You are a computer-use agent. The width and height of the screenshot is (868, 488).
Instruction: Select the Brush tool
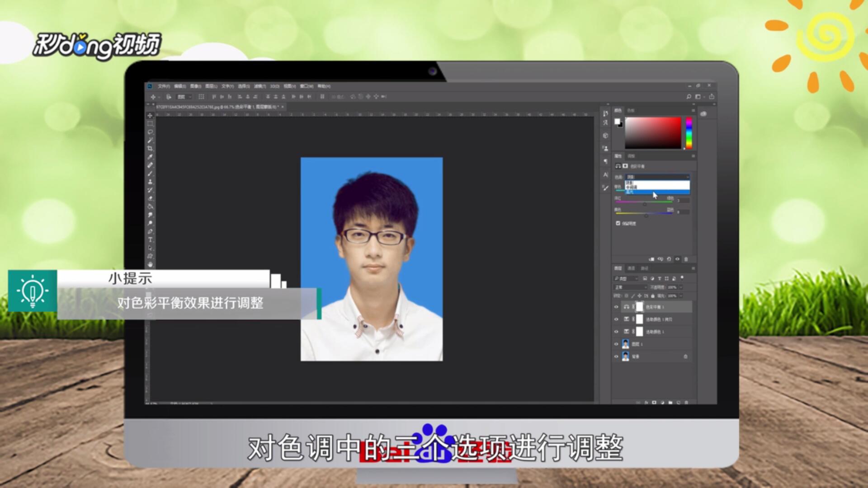[x=150, y=173]
